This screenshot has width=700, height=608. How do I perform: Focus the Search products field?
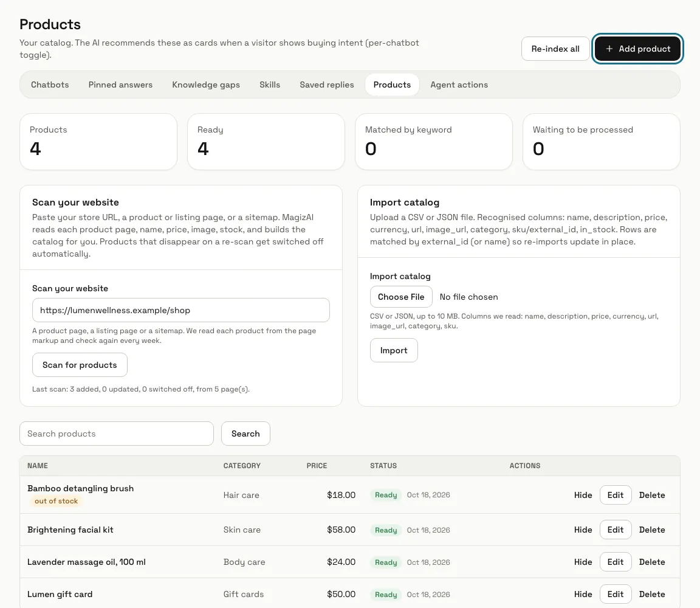tap(117, 434)
